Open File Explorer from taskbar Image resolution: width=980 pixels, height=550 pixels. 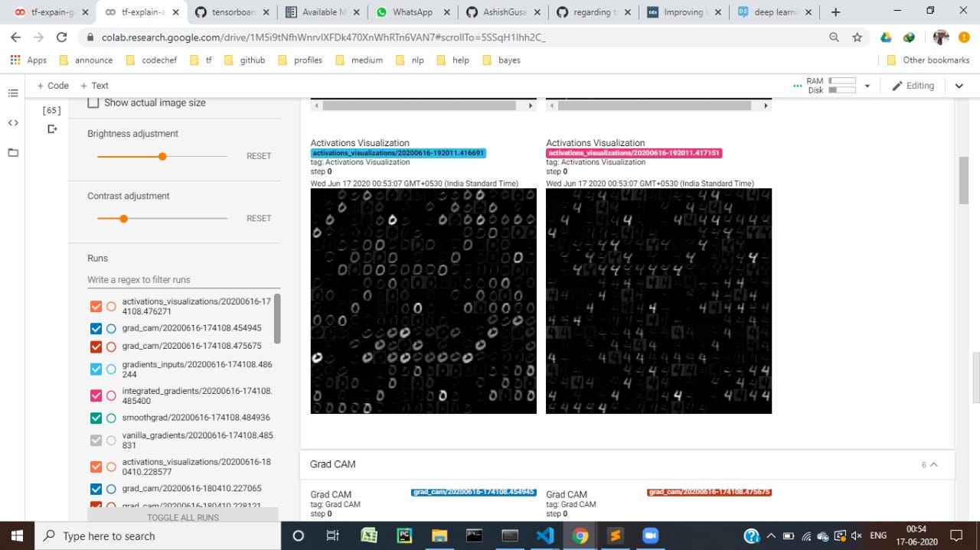(439, 535)
